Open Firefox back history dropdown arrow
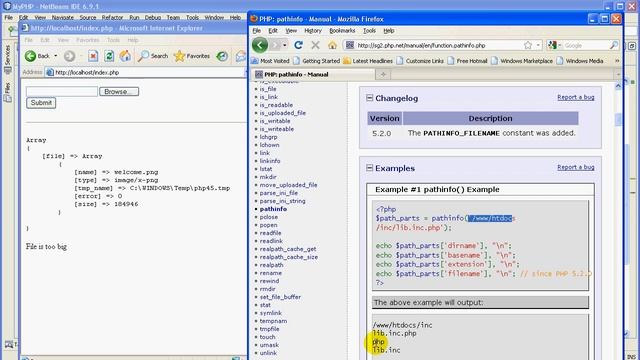Viewport: 640px width, 360px height. [284, 45]
